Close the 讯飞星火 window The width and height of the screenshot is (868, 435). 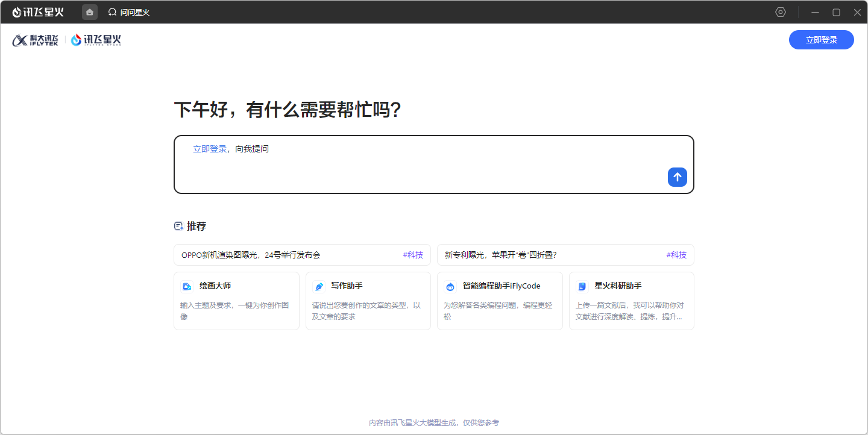(x=857, y=12)
